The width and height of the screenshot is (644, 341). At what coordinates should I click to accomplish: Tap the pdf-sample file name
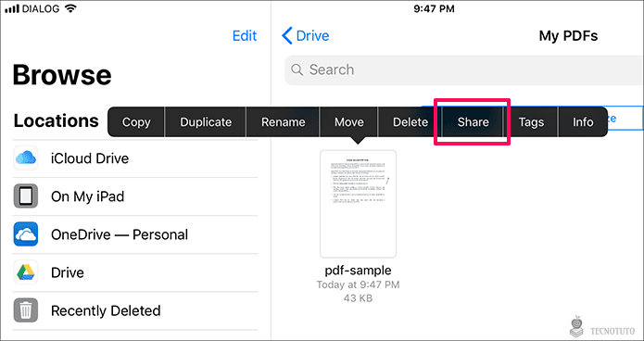(x=359, y=271)
